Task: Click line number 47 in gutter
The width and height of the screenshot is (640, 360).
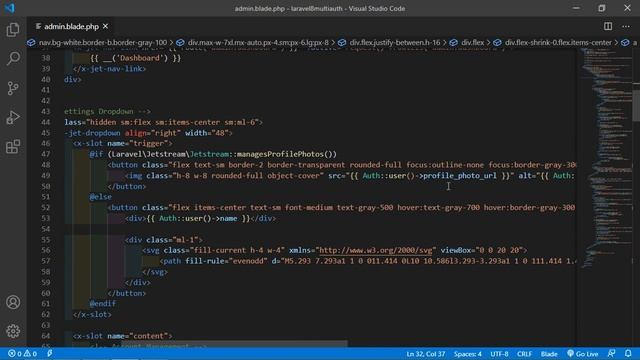Action: click(x=46, y=154)
